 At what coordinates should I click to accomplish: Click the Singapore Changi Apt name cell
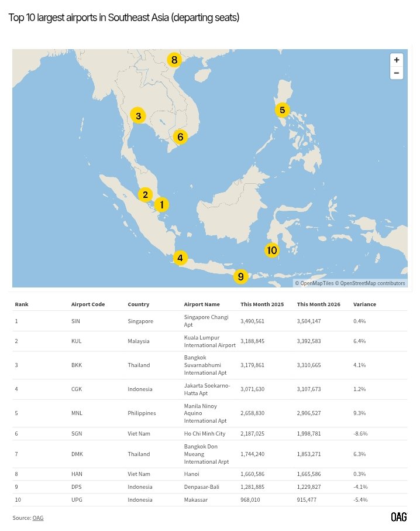[206, 321]
